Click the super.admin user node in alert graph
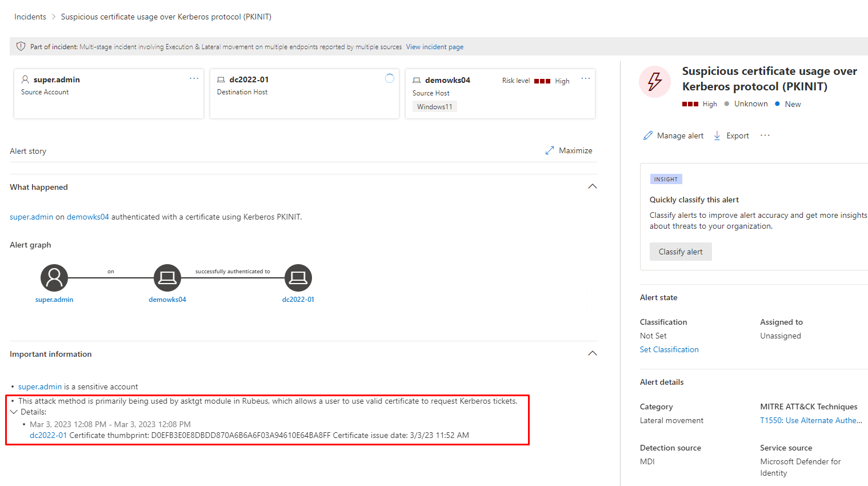Viewport: 868px width, 486px height. tap(54, 278)
